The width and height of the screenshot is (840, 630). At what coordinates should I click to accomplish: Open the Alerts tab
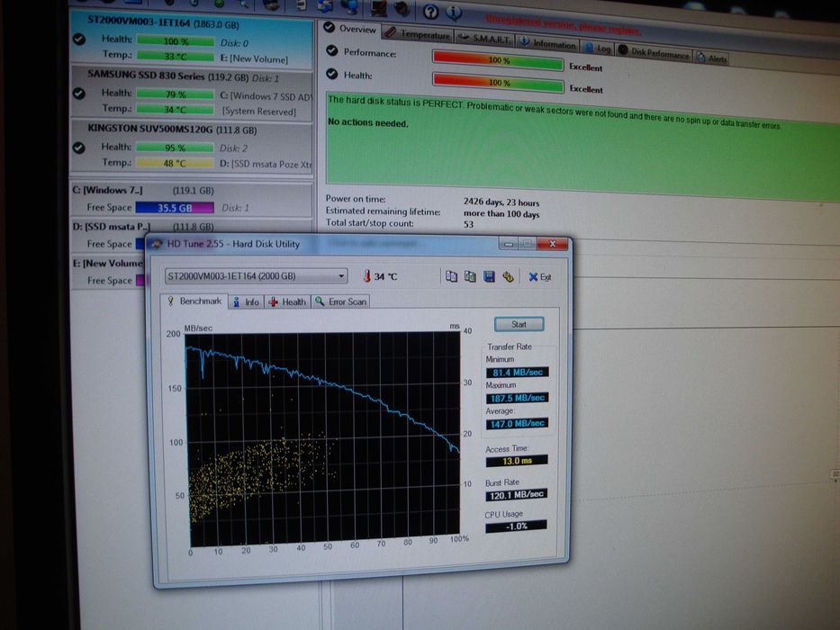pos(712,58)
